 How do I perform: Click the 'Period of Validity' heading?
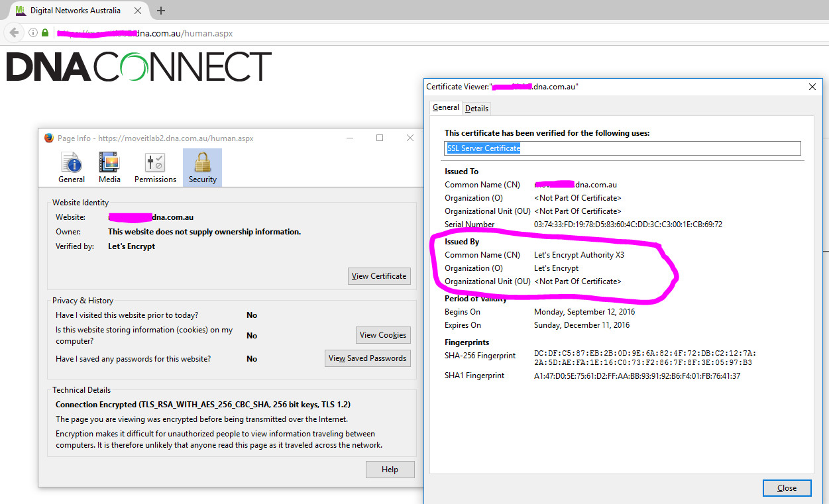click(476, 299)
